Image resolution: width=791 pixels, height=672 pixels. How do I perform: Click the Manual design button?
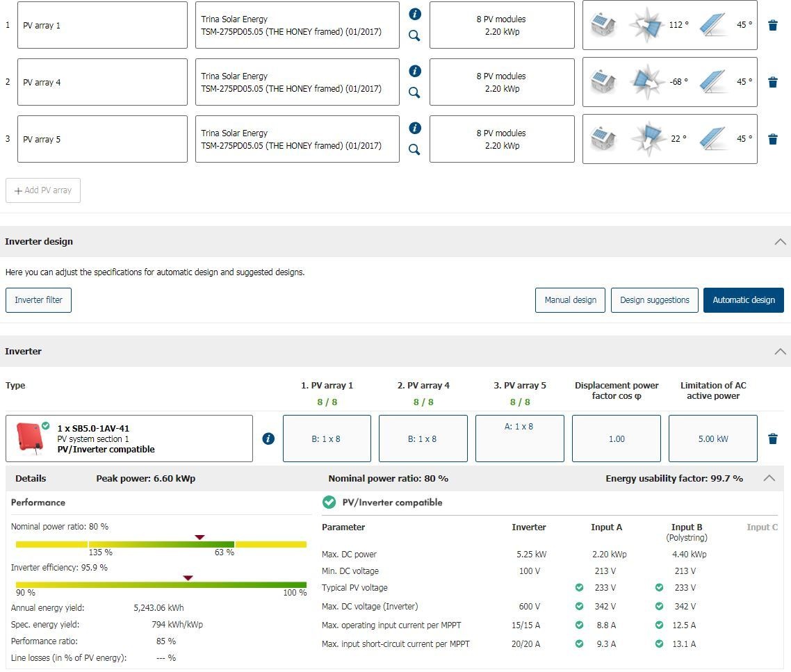pos(570,300)
